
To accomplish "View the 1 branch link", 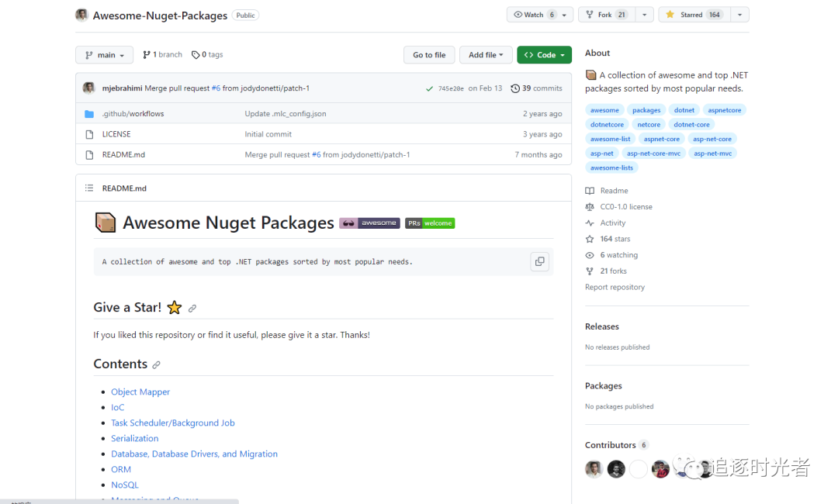I will click(162, 54).
